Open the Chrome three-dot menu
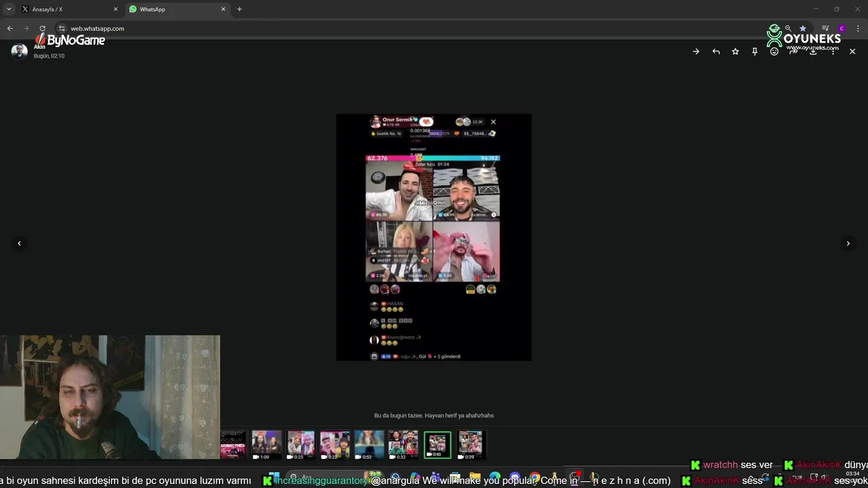The height and width of the screenshot is (488, 868). click(x=858, y=28)
